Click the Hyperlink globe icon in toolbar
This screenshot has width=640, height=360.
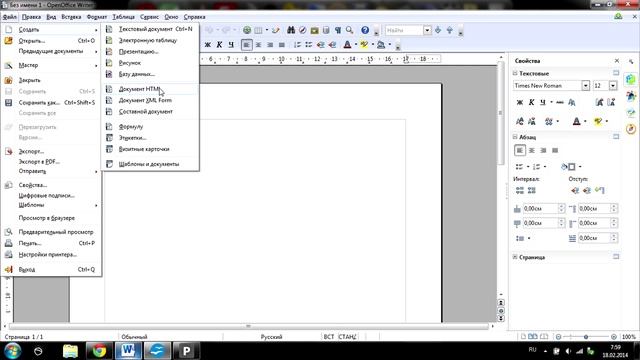(x=247, y=30)
